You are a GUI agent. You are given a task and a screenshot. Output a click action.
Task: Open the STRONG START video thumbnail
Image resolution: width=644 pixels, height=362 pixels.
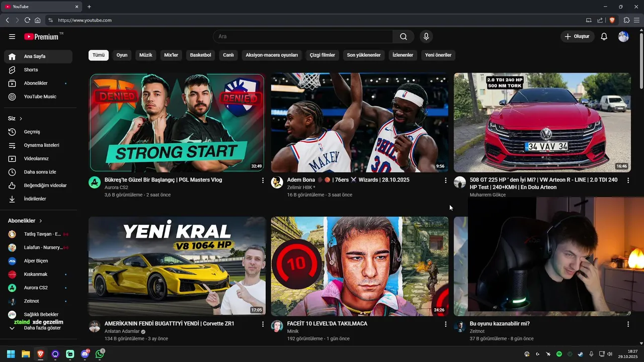point(177,123)
